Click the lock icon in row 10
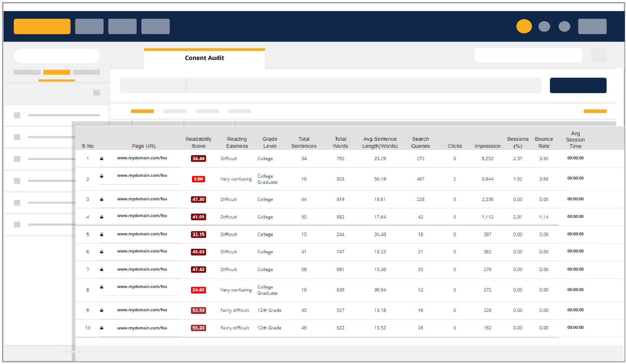 pos(101,328)
